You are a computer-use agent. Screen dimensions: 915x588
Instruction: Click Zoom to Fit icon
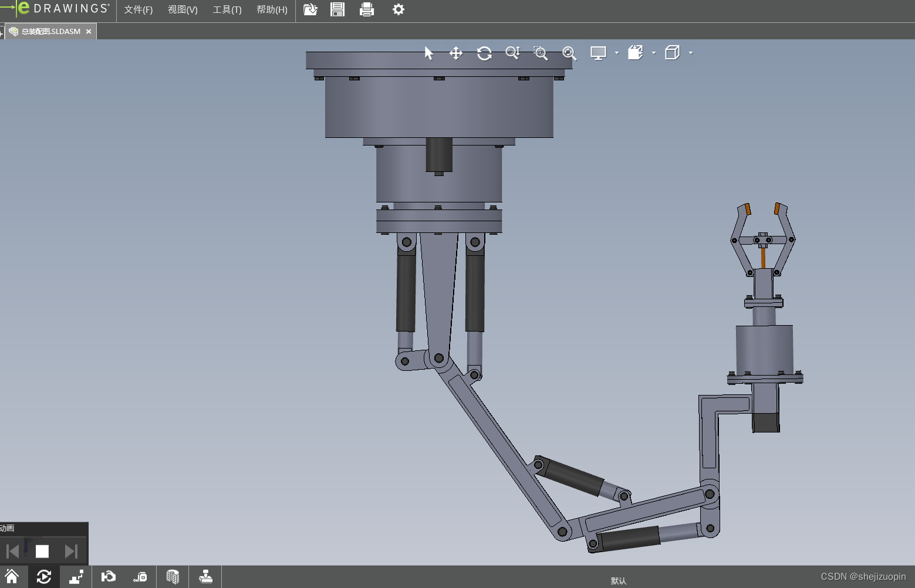[x=569, y=53]
